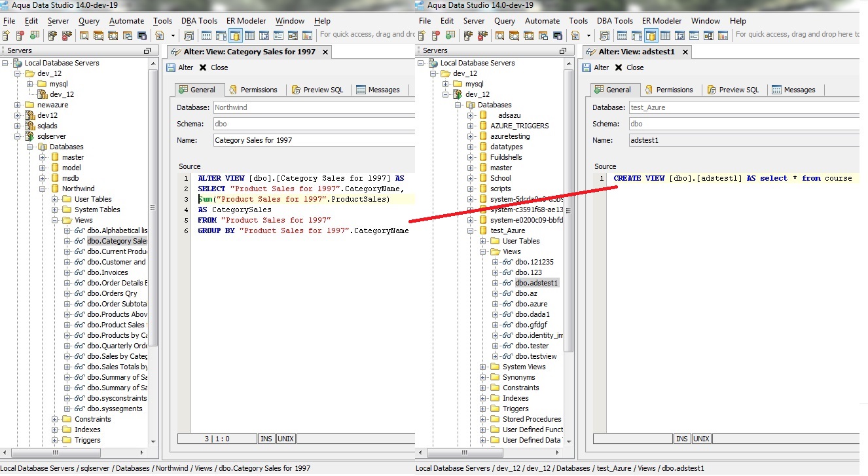Image resolution: width=868 pixels, height=476 pixels.
Task: Expand the Stored Procedures folder in right window
Action: tap(483, 419)
